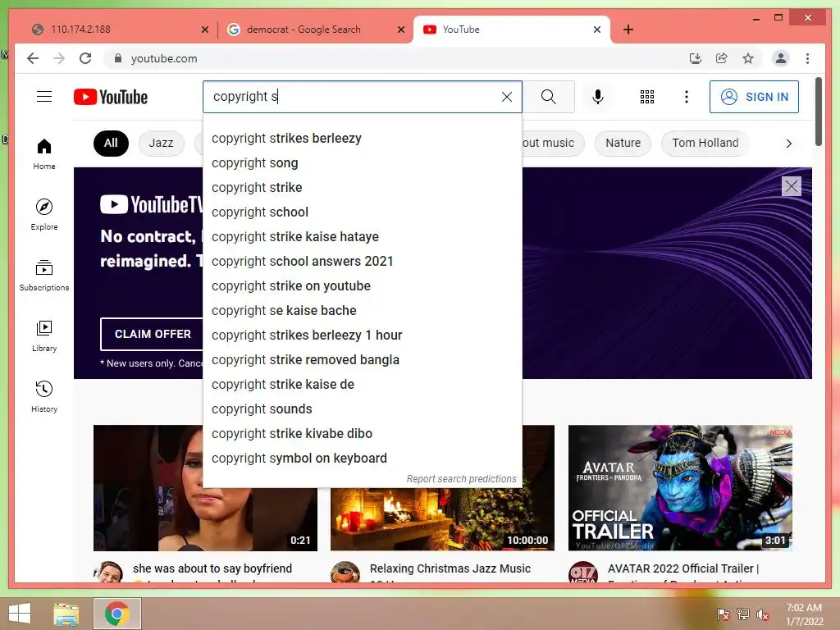
Task: Reload the YouTube page
Action: pos(85,58)
